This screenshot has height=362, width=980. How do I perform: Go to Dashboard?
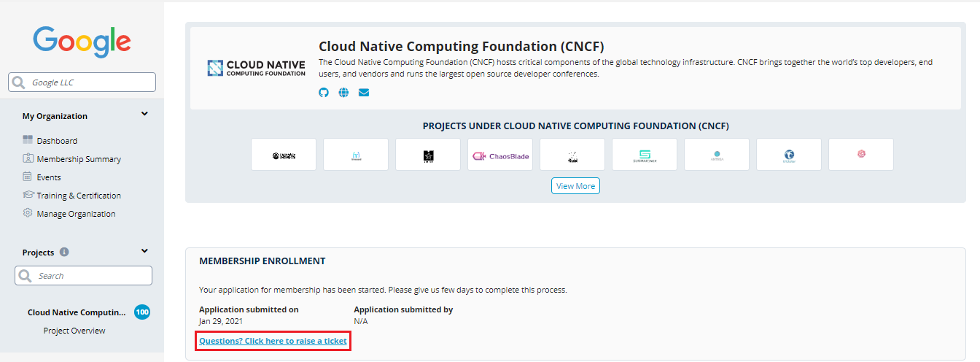click(57, 141)
